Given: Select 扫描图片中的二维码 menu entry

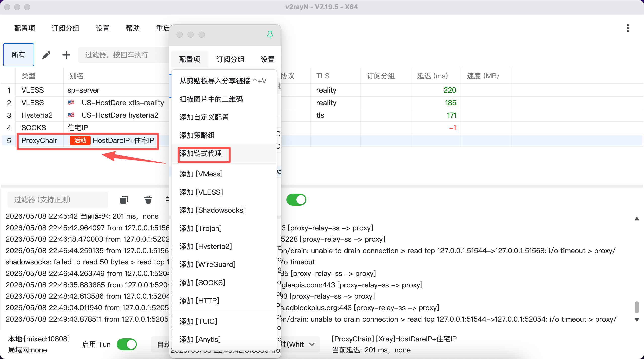Looking at the screenshot, I should 224,99.
